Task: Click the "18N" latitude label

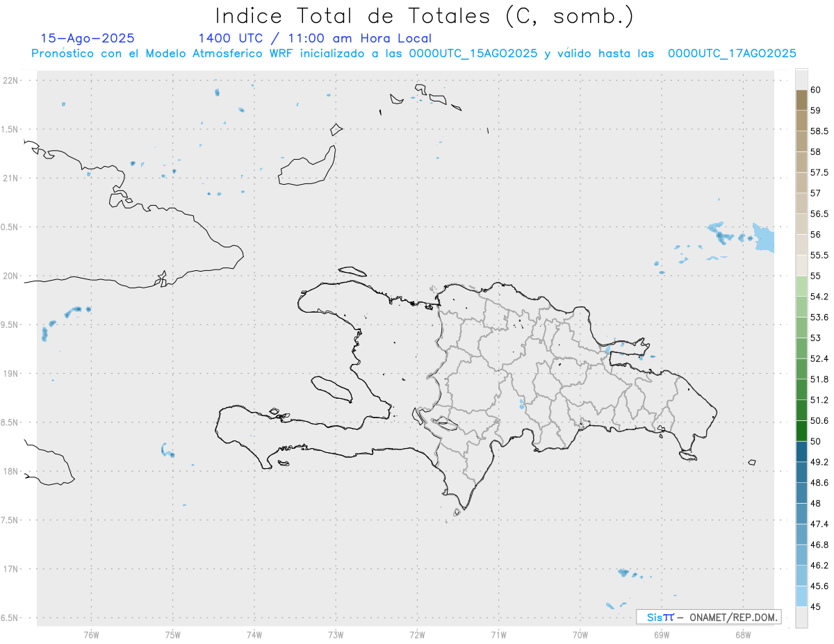Action: point(12,471)
